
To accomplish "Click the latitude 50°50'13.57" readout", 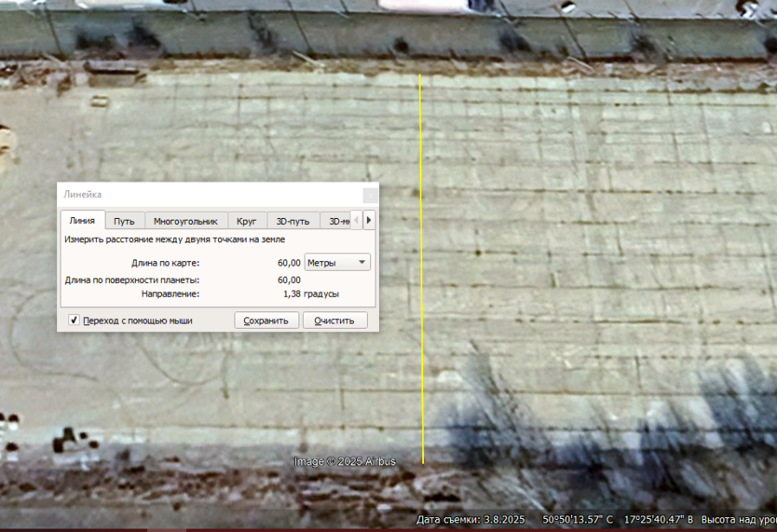I will [578, 520].
